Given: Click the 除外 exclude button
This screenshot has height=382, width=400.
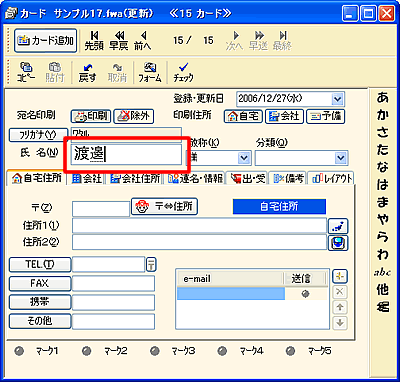Looking at the screenshot, I should pos(134,116).
